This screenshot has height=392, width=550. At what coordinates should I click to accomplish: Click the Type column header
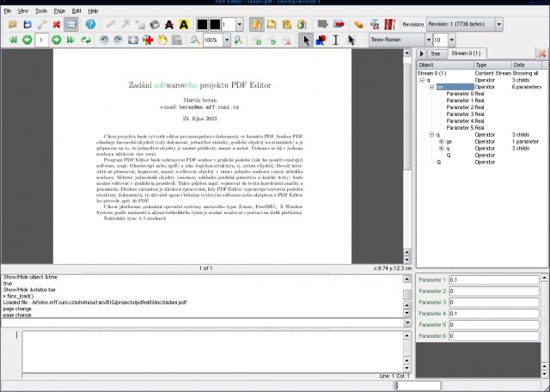492,65
